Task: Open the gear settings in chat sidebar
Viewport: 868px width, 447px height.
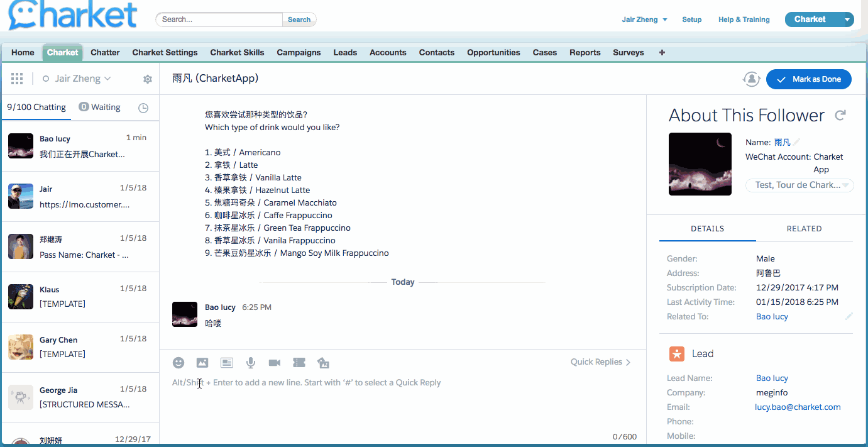Action: point(148,79)
